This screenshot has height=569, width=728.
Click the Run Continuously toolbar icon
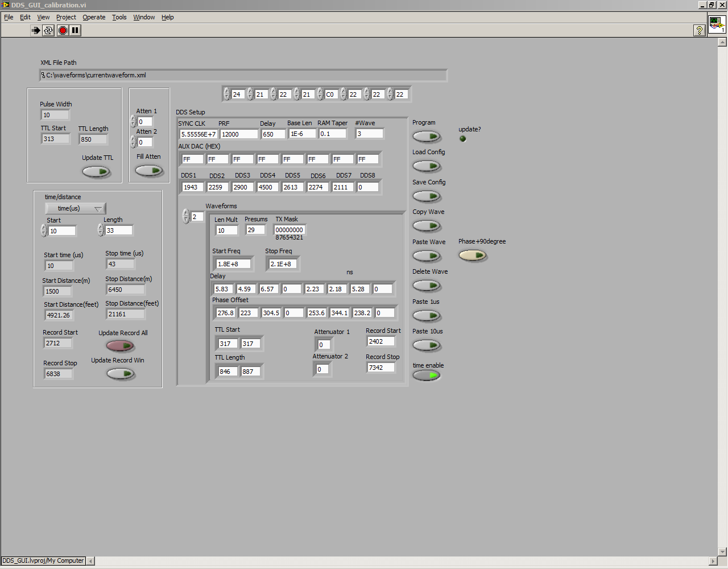(48, 30)
